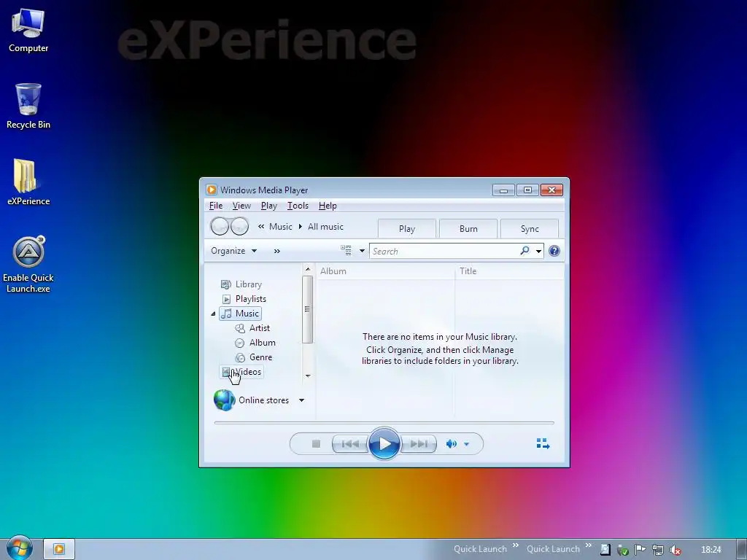Viewport: 747px width, 560px height.
Task: Click the Show desktop button
Action: [x=742, y=549]
